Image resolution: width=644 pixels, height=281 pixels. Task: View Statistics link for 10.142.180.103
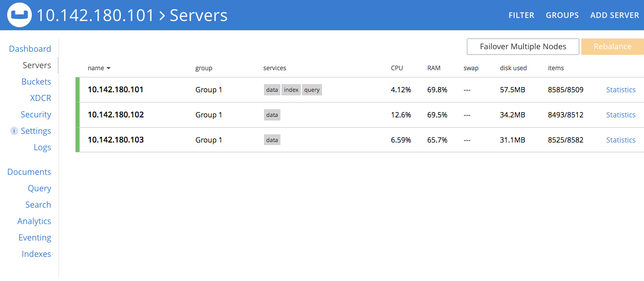point(620,140)
